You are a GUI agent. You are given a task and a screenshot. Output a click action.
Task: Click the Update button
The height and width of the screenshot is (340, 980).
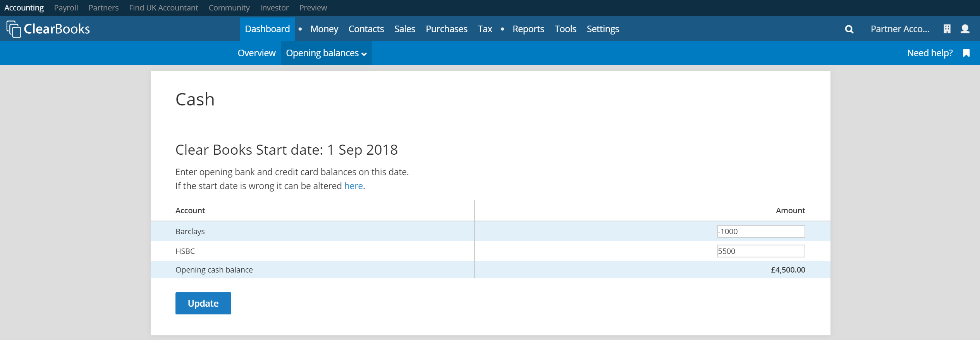click(x=203, y=303)
